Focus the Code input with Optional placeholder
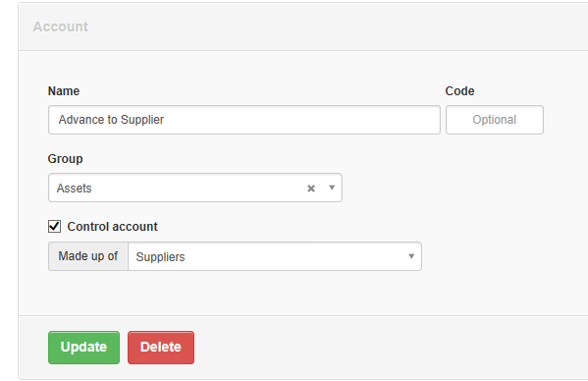Viewport: 588px width, 381px height. [x=494, y=120]
